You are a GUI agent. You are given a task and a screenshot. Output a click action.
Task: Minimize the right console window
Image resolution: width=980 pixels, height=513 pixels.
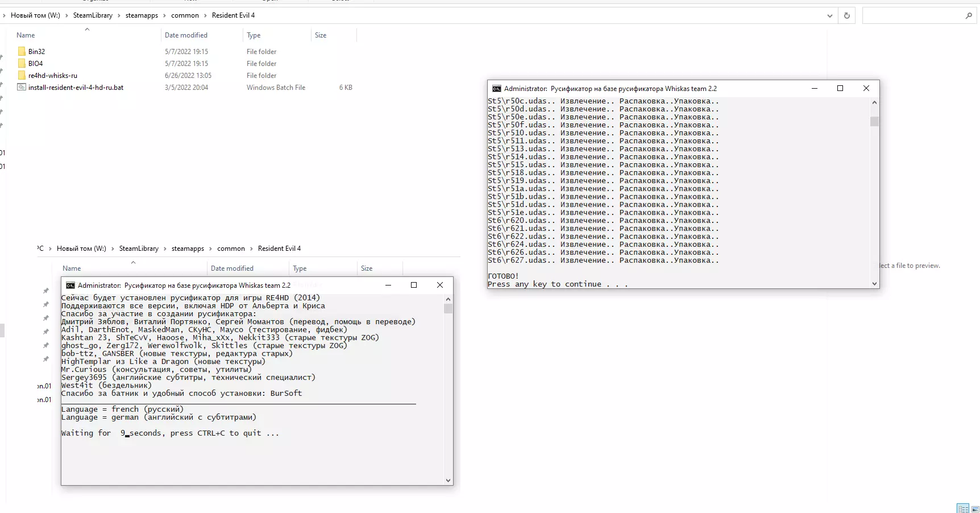815,88
